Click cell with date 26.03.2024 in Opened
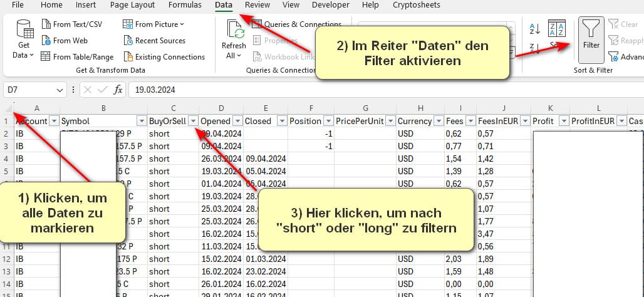644x297 pixels. [x=221, y=159]
